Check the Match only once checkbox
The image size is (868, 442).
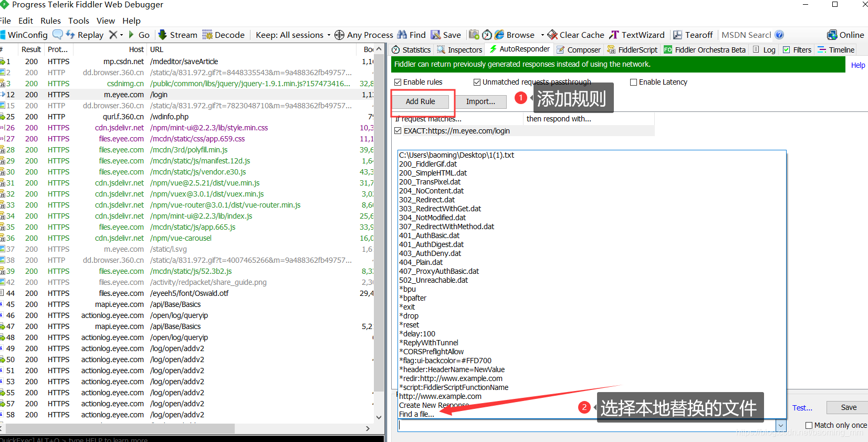pyautogui.click(x=809, y=425)
